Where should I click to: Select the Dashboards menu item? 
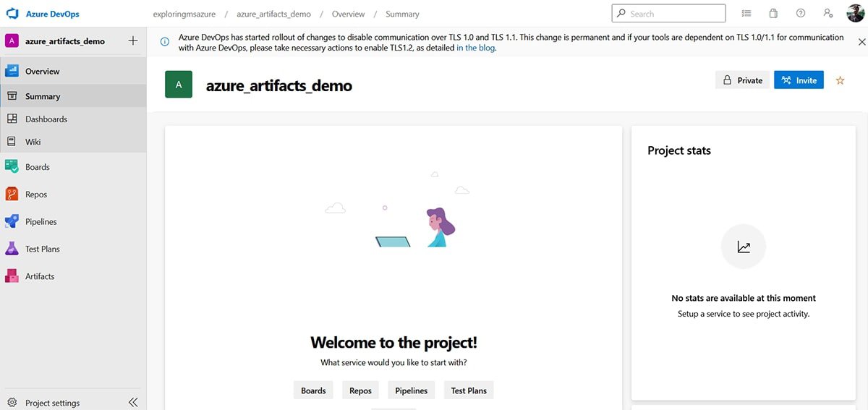click(46, 119)
